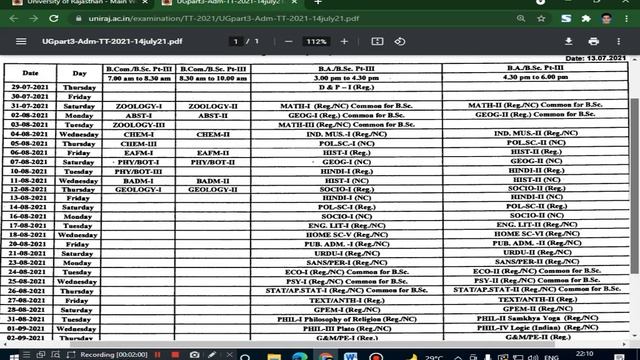Click the 29°C weather widget

(424, 357)
